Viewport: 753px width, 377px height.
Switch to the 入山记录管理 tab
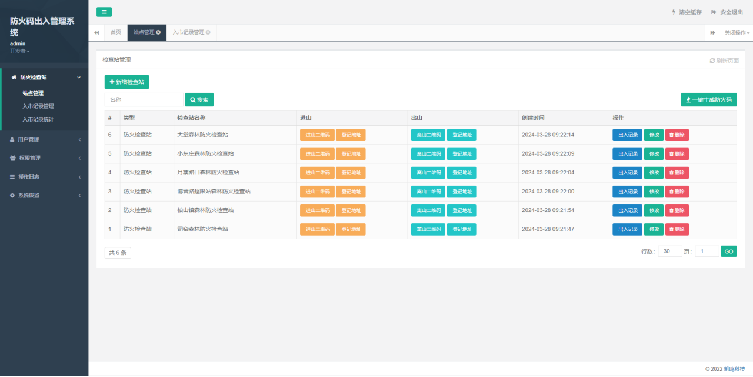(188, 33)
